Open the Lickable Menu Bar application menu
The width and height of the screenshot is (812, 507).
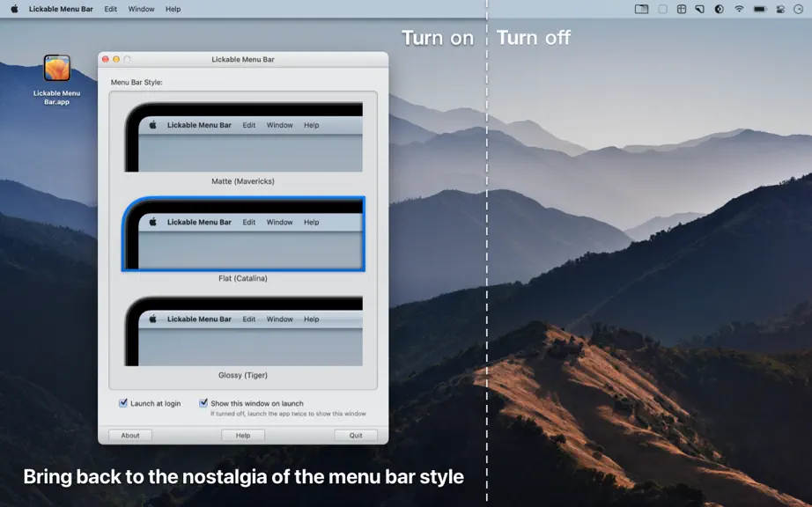61,9
